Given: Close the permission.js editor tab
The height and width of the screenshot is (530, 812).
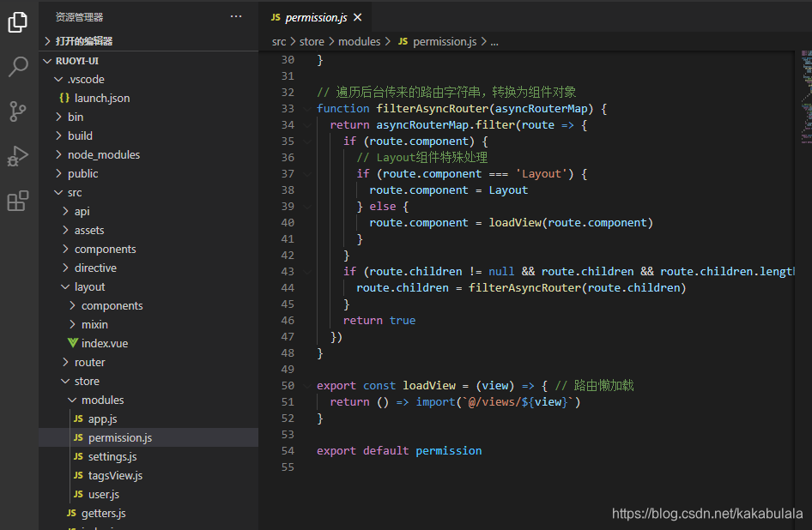Looking at the screenshot, I should [x=357, y=18].
